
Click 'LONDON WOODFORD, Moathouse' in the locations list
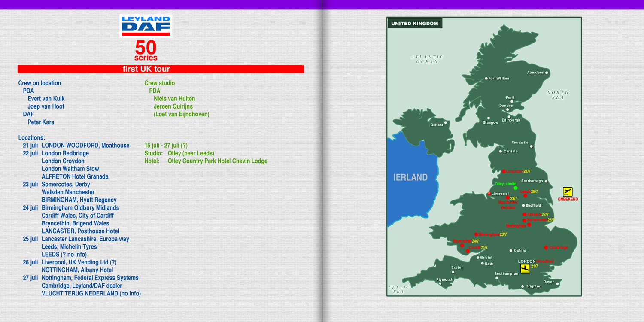(85, 146)
